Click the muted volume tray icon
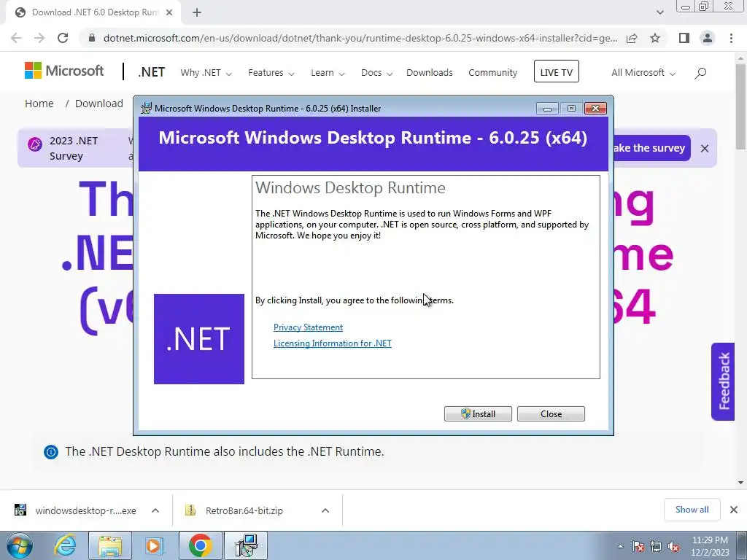The width and height of the screenshot is (747, 560). pyautogui.click(x=673, y=547)
